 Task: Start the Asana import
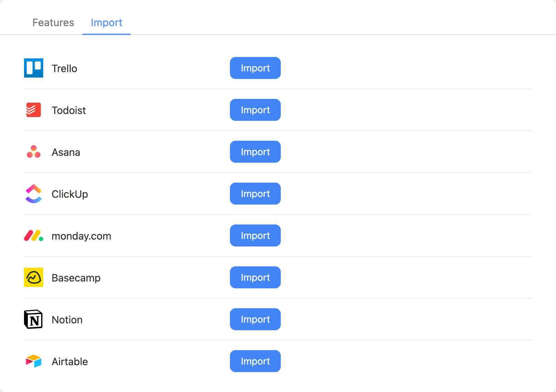click(x=255, y=152)
